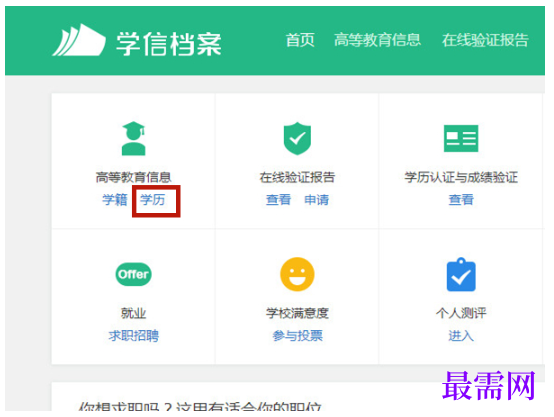
Task: Click 查看 under 在线验证报告 card
Action: [x=278, y=200]
